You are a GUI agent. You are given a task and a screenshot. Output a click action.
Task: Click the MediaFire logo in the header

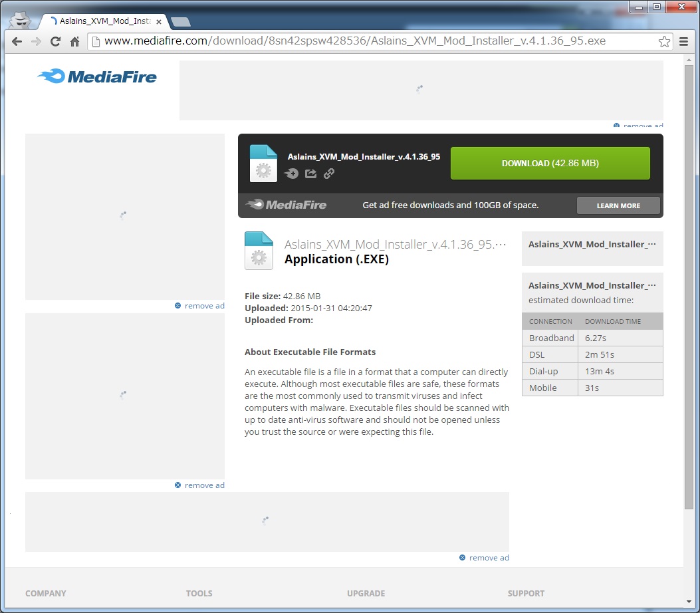97,76
